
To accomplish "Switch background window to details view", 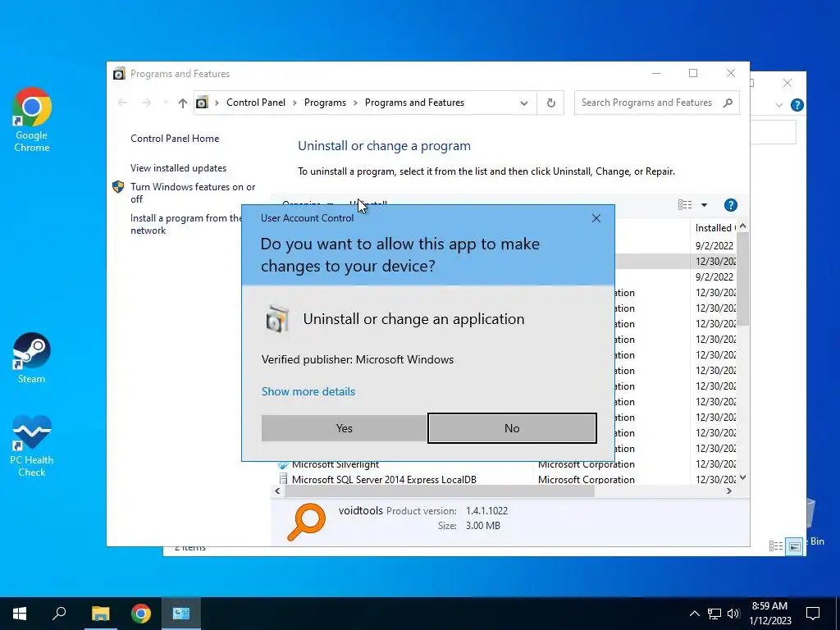I will 776,546.
